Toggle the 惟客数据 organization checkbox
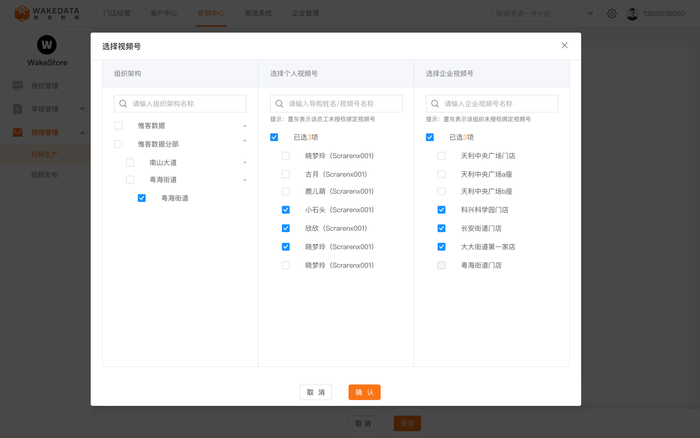This screenshot has width=700, height=438. click(118, 126)
